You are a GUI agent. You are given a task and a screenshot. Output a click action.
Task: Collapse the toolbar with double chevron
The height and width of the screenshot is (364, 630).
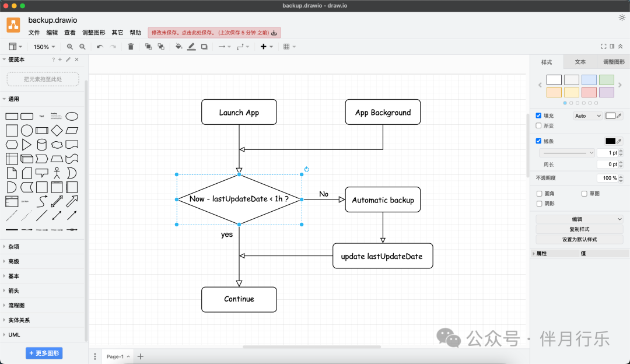[620, 47]
